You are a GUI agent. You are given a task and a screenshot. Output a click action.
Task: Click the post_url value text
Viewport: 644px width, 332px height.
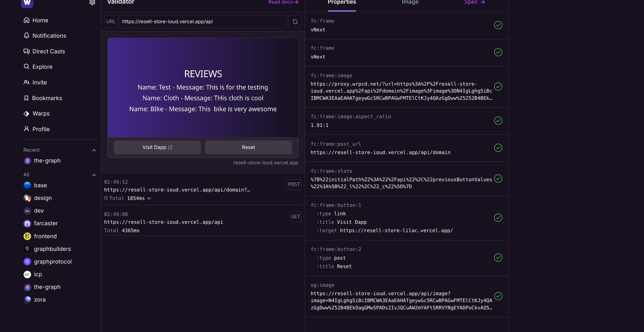[381, 153]
